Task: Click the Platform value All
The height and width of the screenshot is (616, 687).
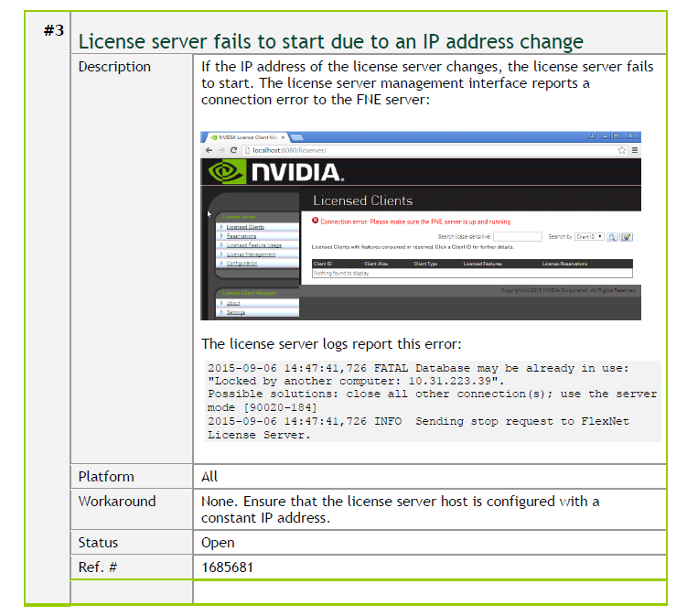Action: point(209,477)
